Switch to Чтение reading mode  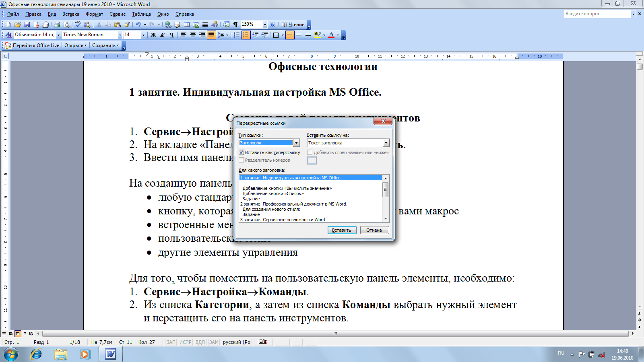tap(293, 25)
